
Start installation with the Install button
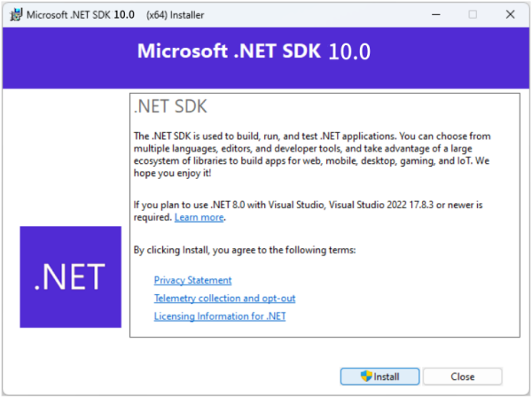[379, 377]
